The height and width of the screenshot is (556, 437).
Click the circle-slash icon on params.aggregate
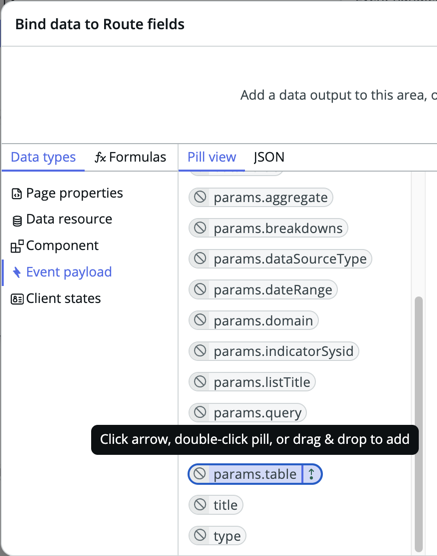point(200,197)
